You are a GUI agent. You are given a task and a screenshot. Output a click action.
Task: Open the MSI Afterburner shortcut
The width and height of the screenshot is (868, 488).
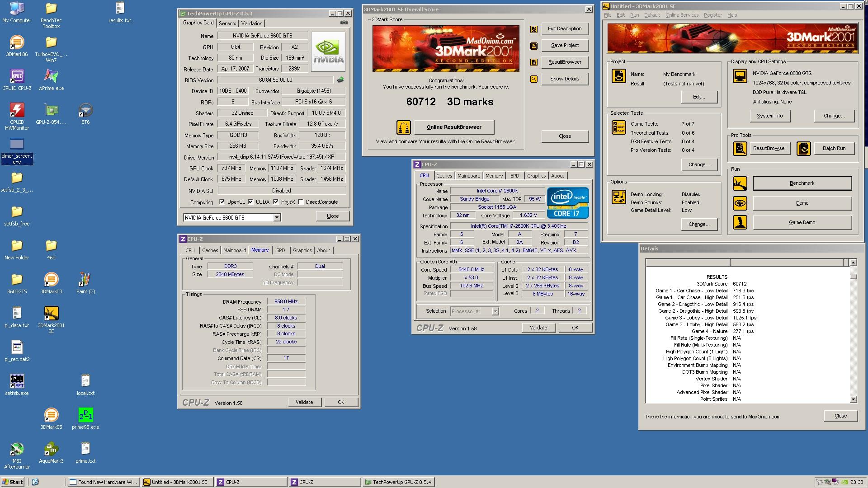pos(17,455)
